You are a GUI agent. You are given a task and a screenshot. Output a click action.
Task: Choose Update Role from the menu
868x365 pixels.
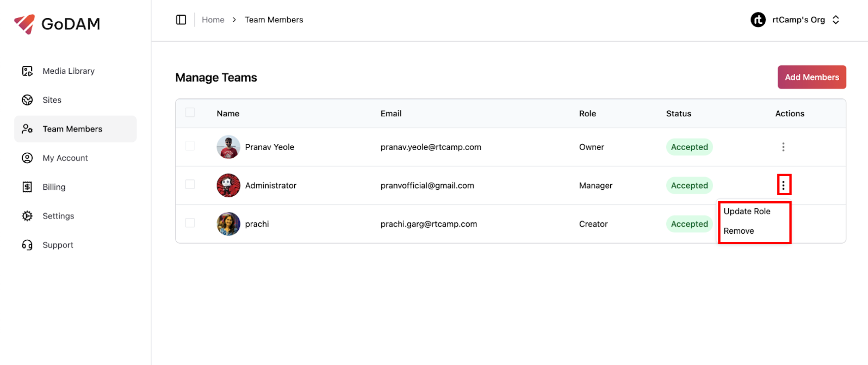tap(747, 211)
